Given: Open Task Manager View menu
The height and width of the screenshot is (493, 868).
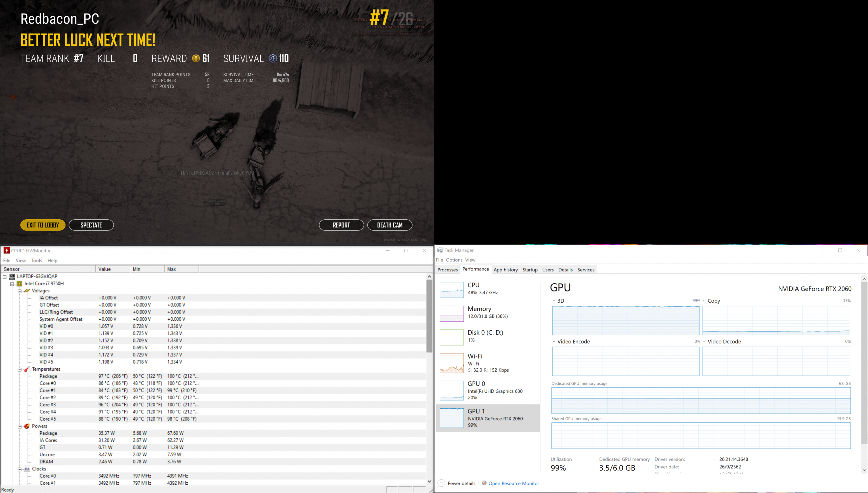Looking at the screenshot, I should click(x=470, y=260).
